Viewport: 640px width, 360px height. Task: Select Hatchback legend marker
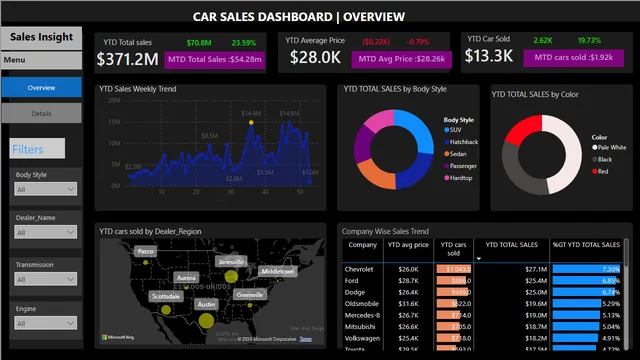[447, 142]
